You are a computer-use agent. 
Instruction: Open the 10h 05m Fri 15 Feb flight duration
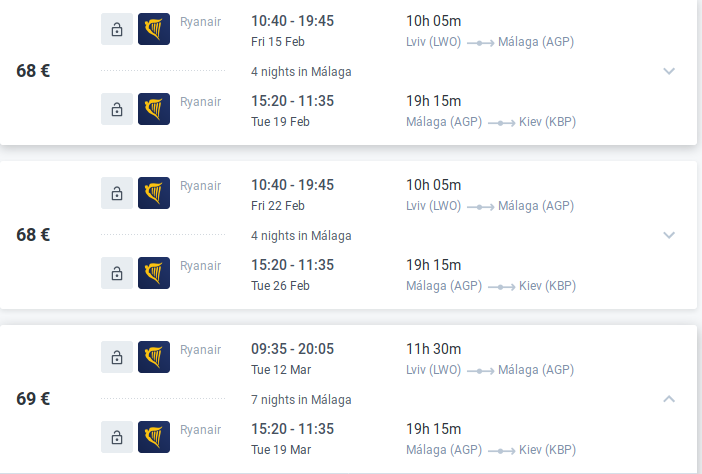[x=433, y=21]
